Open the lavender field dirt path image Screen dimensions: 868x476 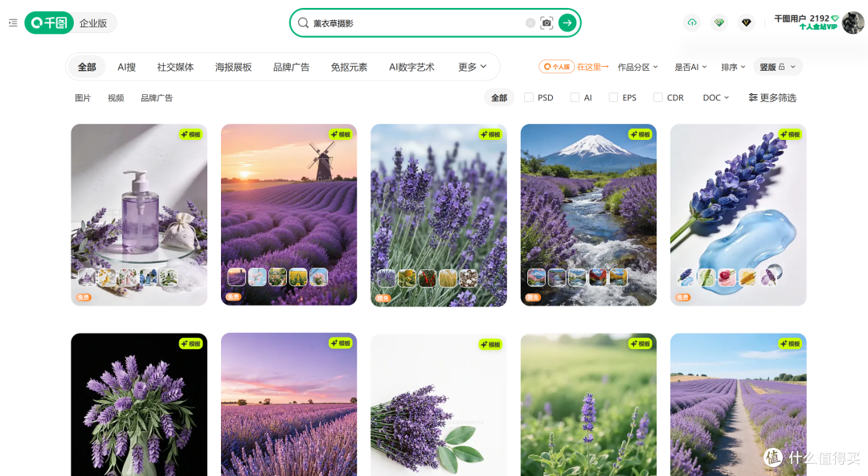[x=738, y=404]
